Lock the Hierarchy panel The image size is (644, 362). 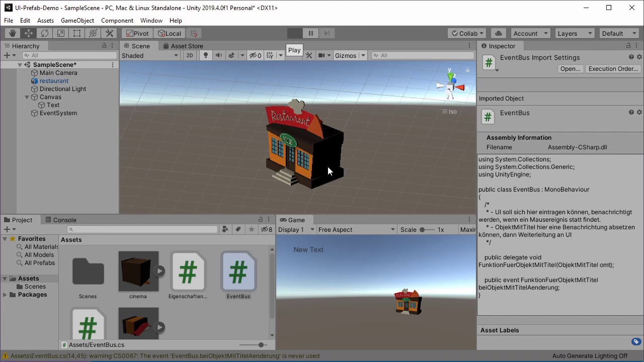(104, 46)
